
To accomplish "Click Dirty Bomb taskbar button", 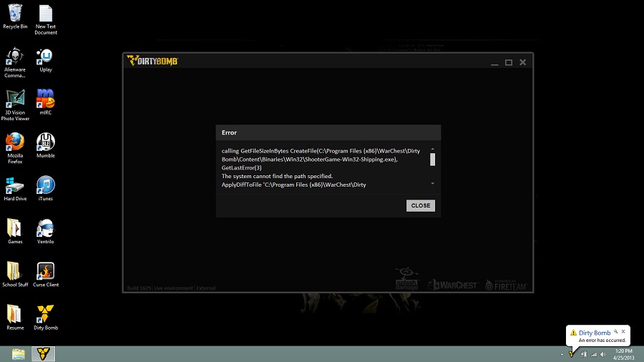I will click(x=44, y=354).
